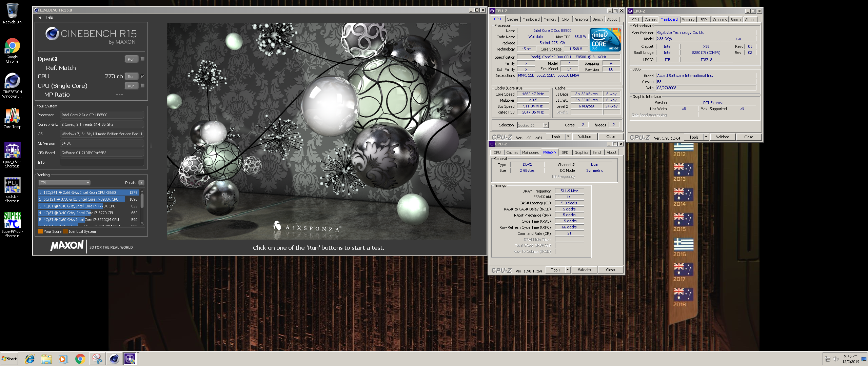Switch to About tab in CPU-Z Memory window
The image size is (868, 366).
coord(612,153)
